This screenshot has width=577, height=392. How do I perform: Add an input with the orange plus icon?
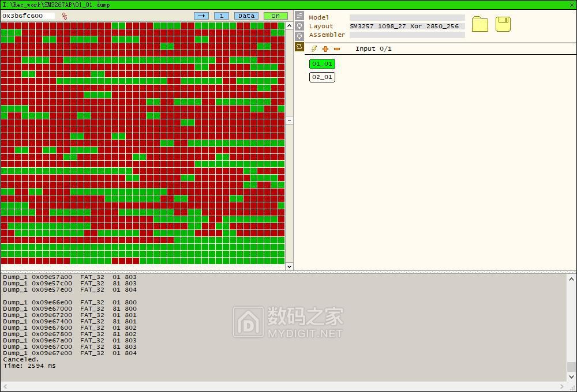click(325, 48)
